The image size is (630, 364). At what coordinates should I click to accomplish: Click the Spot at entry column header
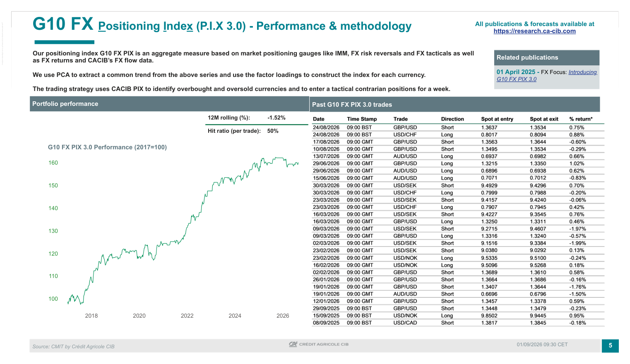497,119
